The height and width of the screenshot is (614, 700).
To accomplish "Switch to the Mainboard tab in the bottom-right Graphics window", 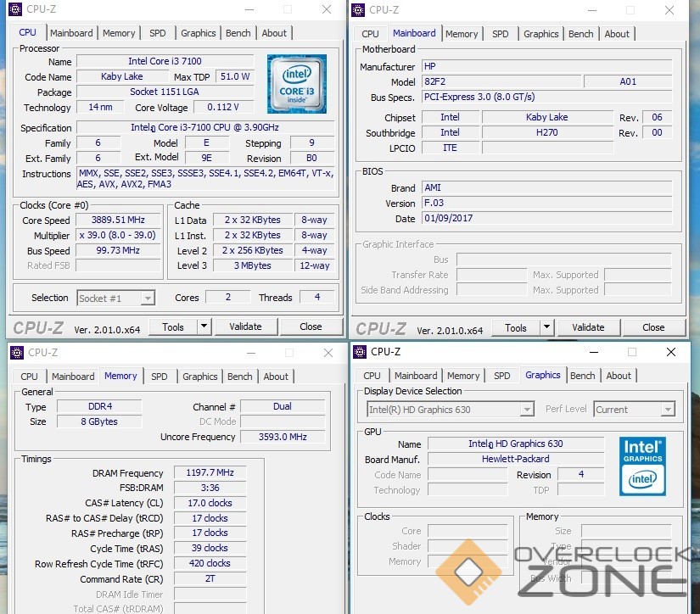I will [416, 376].
